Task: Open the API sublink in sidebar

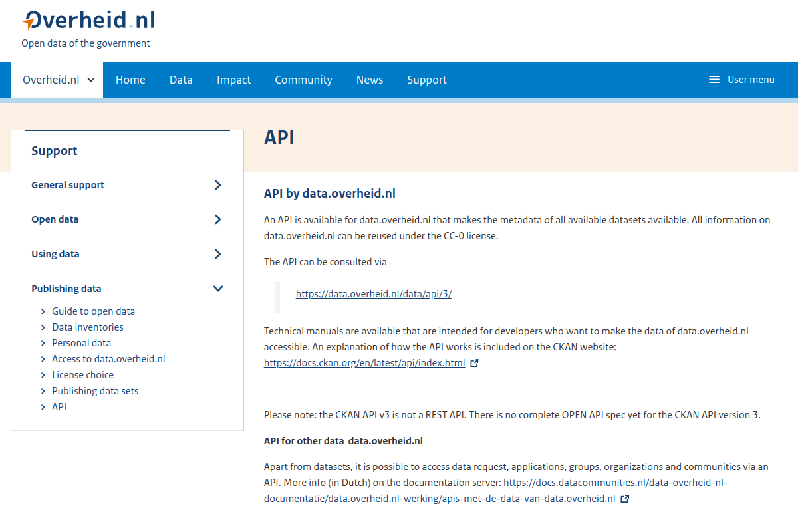Action: point(59,407)
